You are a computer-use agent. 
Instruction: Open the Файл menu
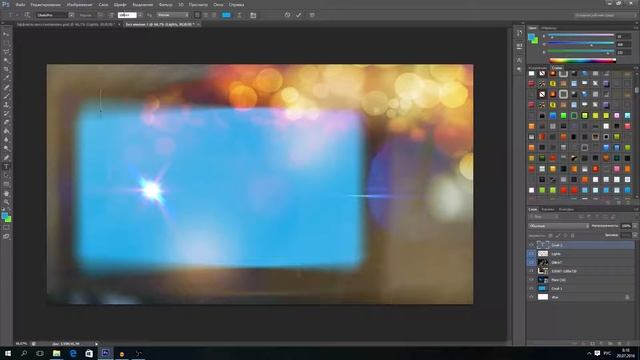20,5
